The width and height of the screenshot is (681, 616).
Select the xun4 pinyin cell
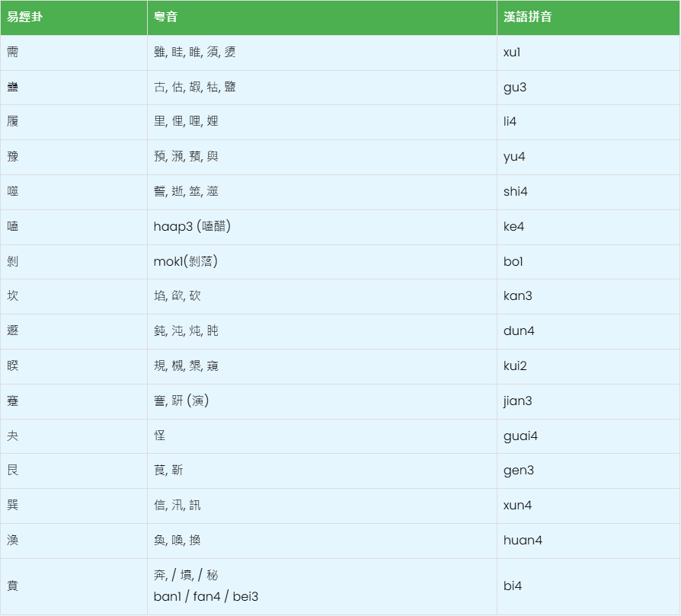589,506
